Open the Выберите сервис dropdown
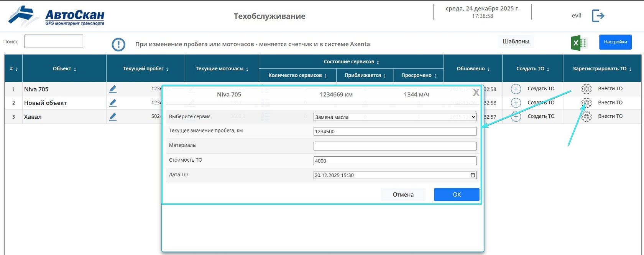The image size is (644, 255). click(x=395, y=117)
